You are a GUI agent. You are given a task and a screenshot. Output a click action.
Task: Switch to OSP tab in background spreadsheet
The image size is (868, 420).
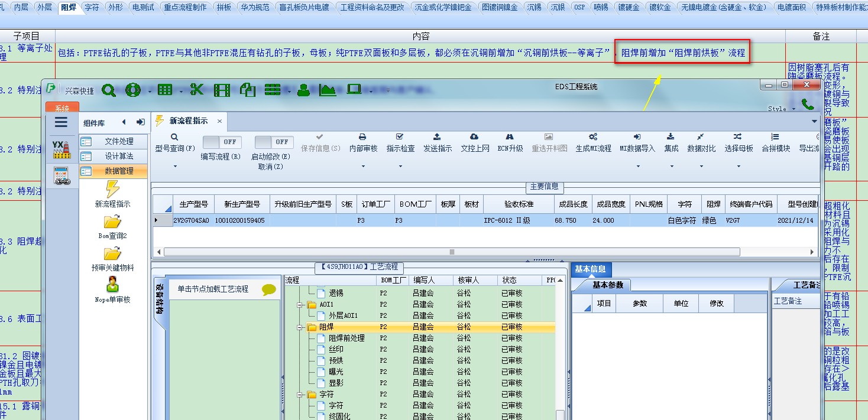579,8
